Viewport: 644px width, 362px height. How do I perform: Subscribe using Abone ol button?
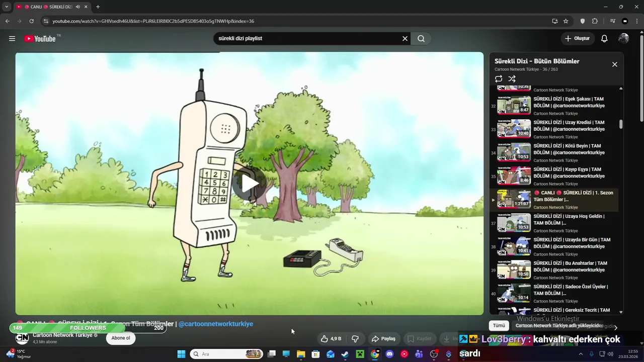pos(121,338)
